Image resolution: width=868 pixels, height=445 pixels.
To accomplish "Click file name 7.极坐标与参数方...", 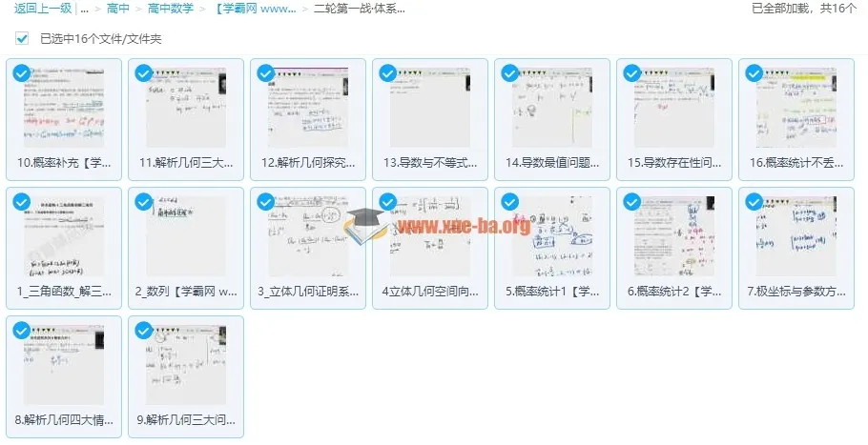I will tap(796, 292).
